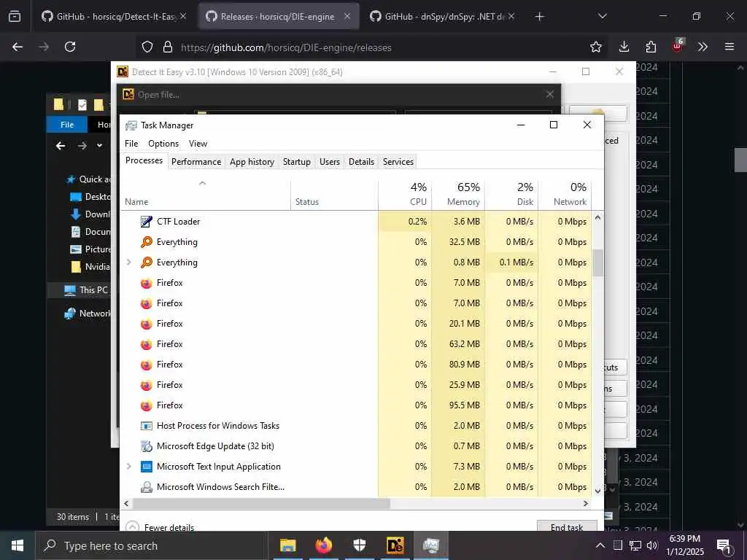The image size is (747, 560).
Task: Reload the GitHub releases page
Action: click(70, 47)
